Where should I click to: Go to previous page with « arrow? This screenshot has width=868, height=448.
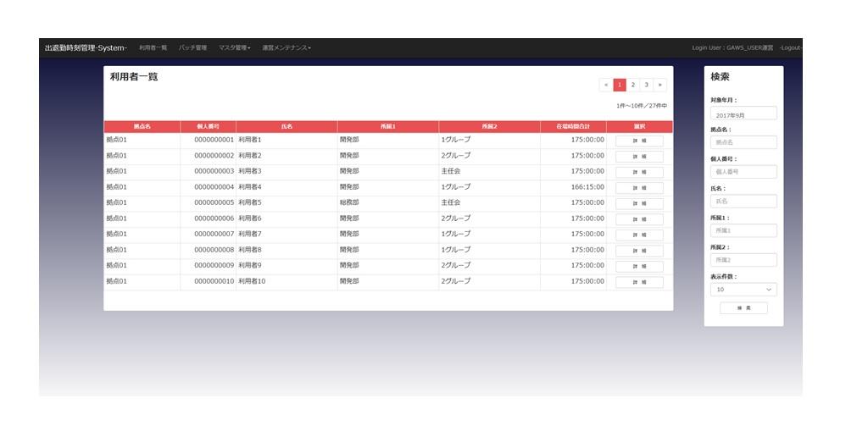tap(606, 85)
